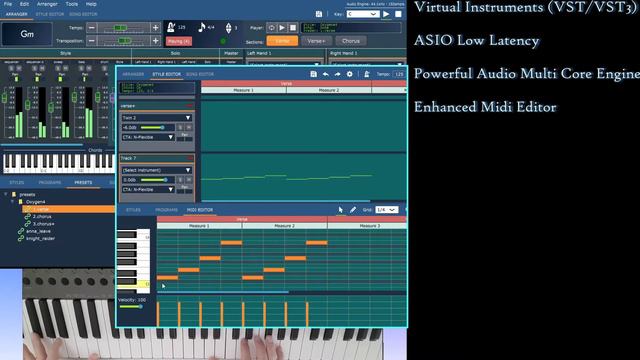Screen dimensions: 640x360
Task: Click SONG EDITOR tab in zoomed window
Action: pos(200,74)
